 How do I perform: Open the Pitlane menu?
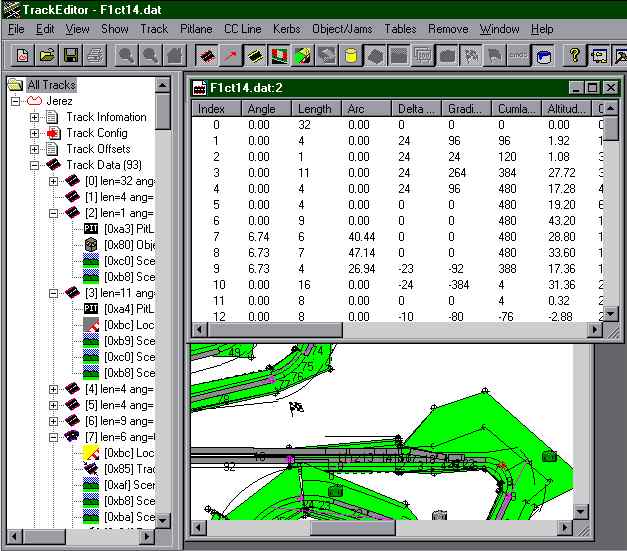[196, 29]
